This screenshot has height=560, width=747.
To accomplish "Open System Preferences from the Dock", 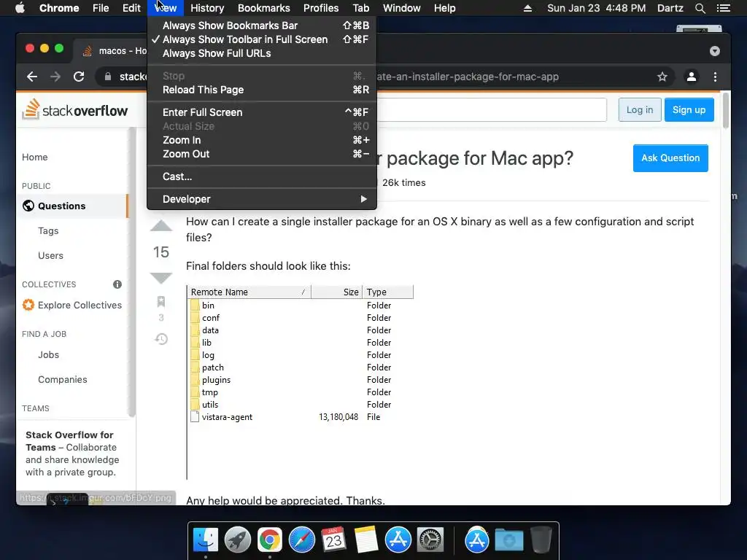I will pos(430,540).
